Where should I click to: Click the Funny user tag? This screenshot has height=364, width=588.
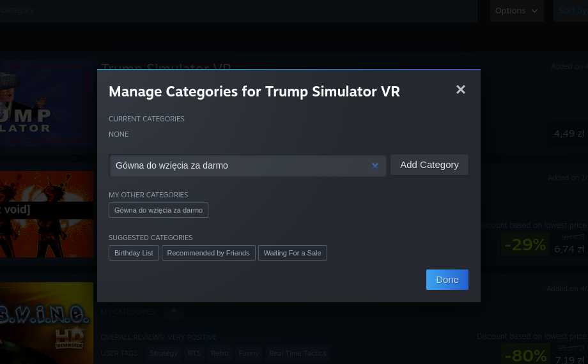click(249, 353)
